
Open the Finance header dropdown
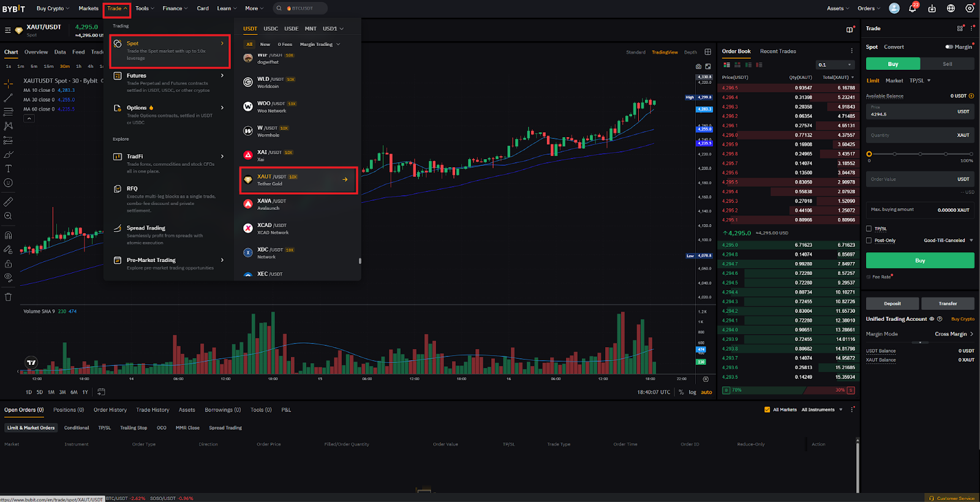175,9
